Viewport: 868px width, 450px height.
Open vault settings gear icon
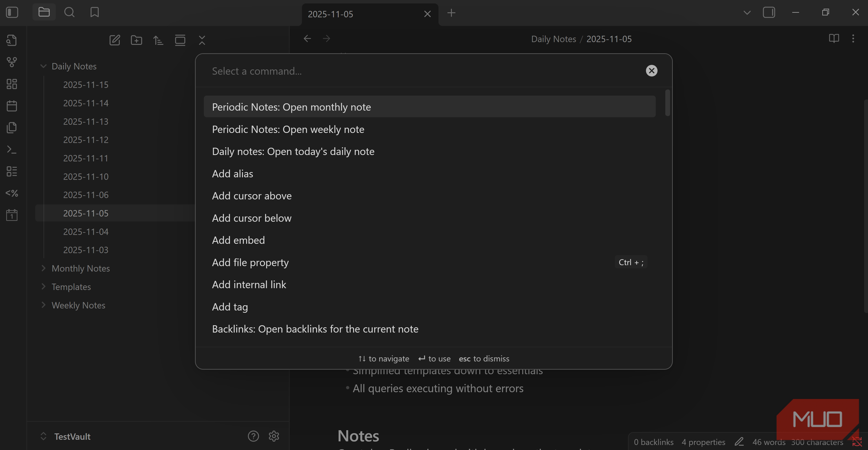pyautogui.click(x=274, y=436)
